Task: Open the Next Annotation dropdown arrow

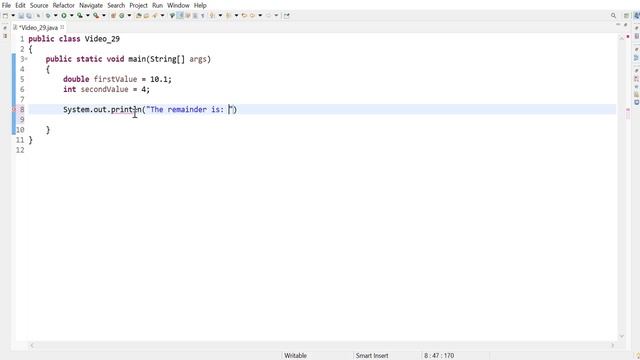Action: [x=220, y=16]
